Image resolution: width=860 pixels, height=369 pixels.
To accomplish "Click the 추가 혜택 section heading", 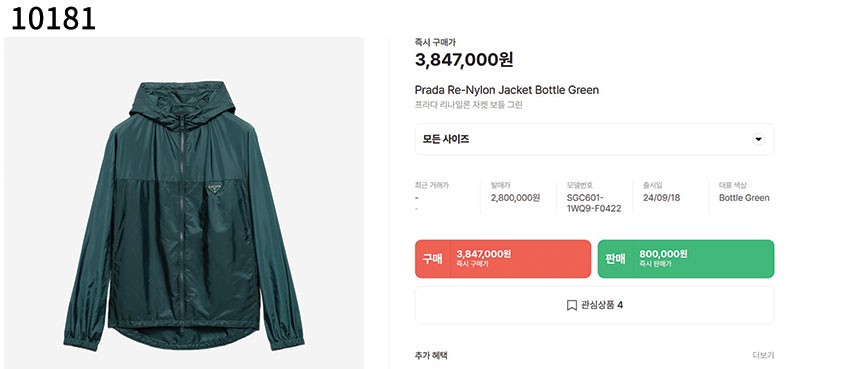I will coord(431,355).
